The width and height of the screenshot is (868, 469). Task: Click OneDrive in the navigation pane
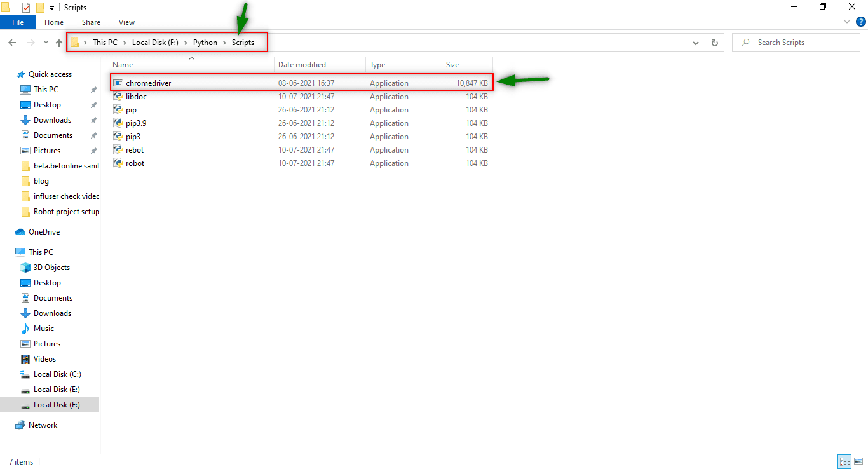[x=44, y=232]
